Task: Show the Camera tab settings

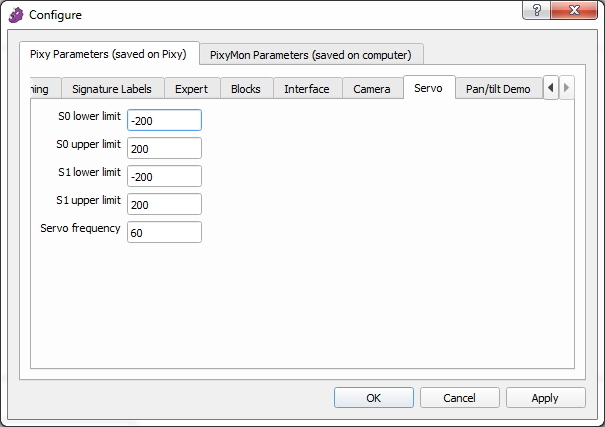Action: click(372, 89)
